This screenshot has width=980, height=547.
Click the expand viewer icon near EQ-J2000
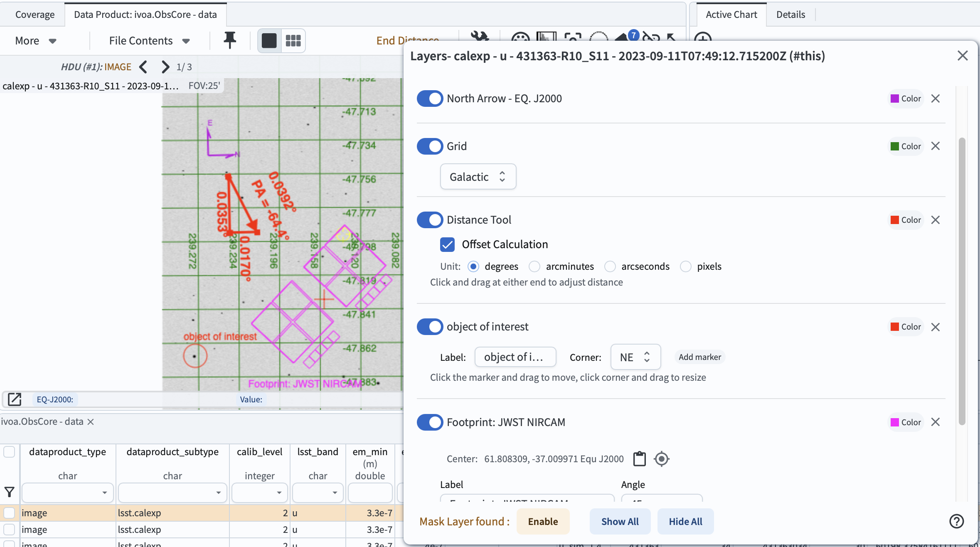[15, 399]
